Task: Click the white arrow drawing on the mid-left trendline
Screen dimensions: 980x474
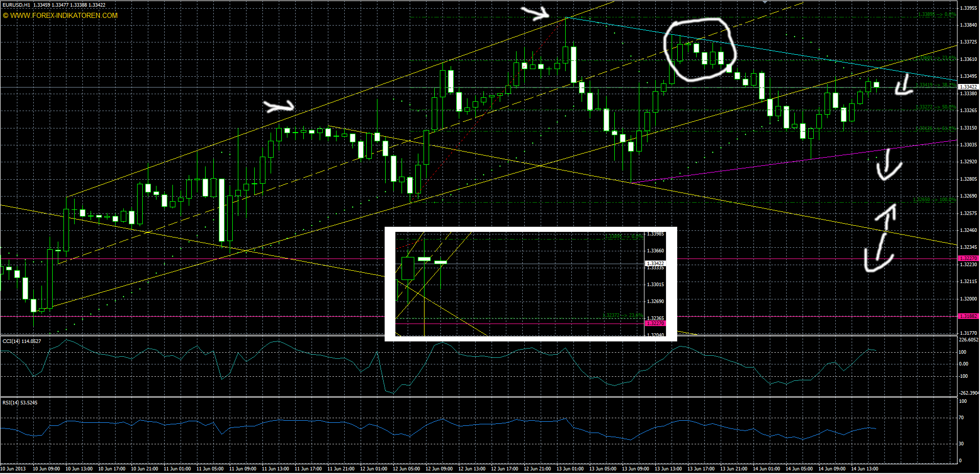Action: coord(279,106)
